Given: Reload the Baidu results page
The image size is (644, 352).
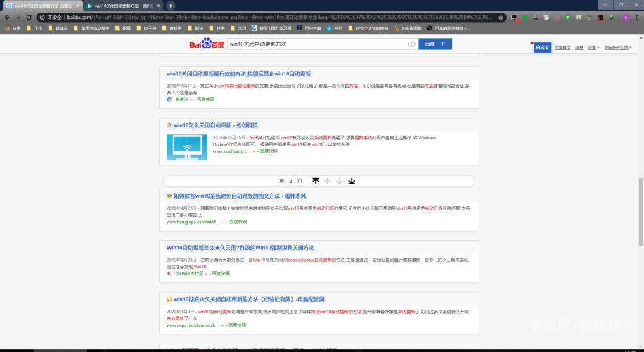Looking at the screenshot, I should click(x=29, y=18).
